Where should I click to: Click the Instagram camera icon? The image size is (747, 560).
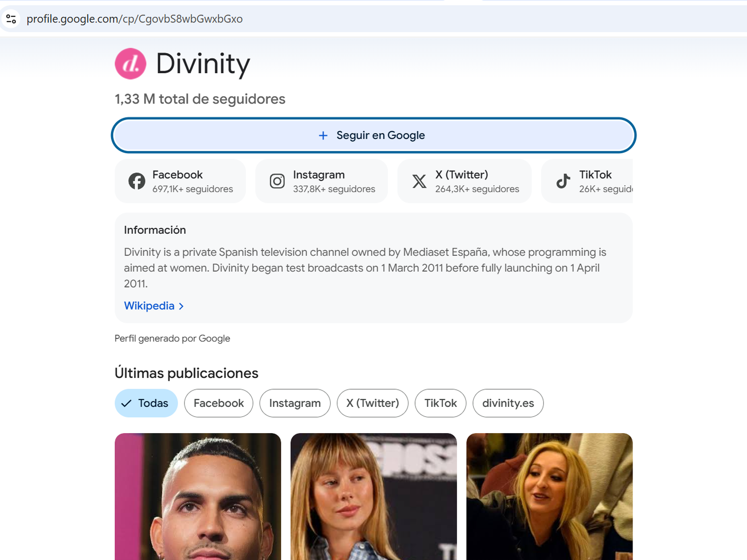click(x=277, y=181)
